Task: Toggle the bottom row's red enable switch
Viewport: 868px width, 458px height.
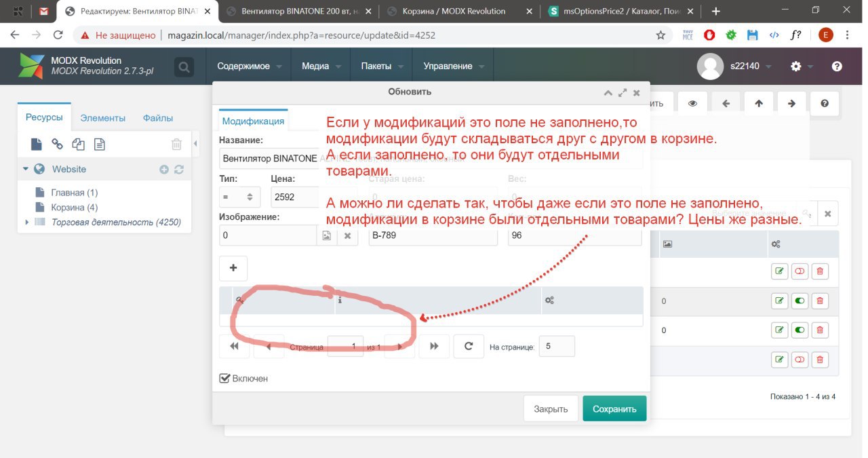Action: tap(800, 360)
